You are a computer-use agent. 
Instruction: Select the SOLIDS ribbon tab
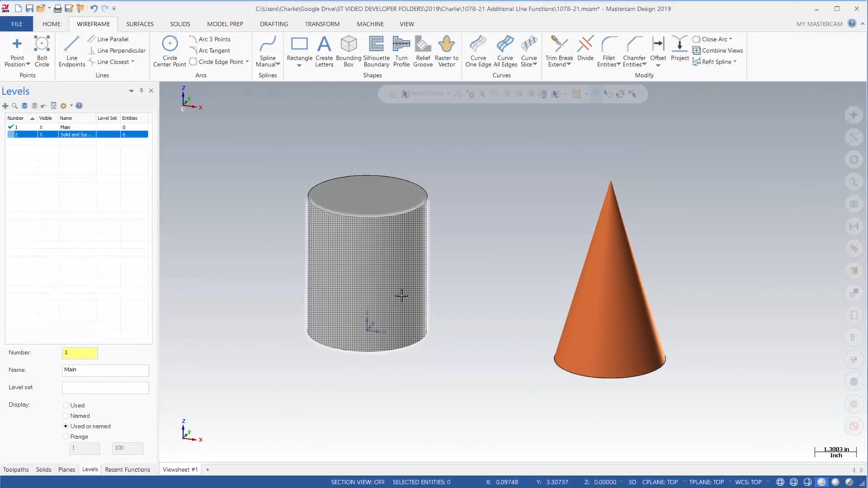(x=179, y=24)
